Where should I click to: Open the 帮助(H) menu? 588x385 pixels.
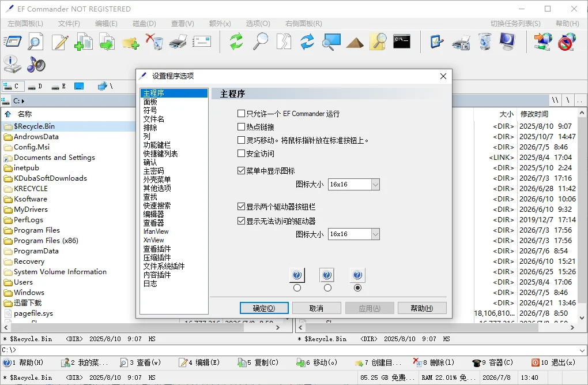pos(567,23)
